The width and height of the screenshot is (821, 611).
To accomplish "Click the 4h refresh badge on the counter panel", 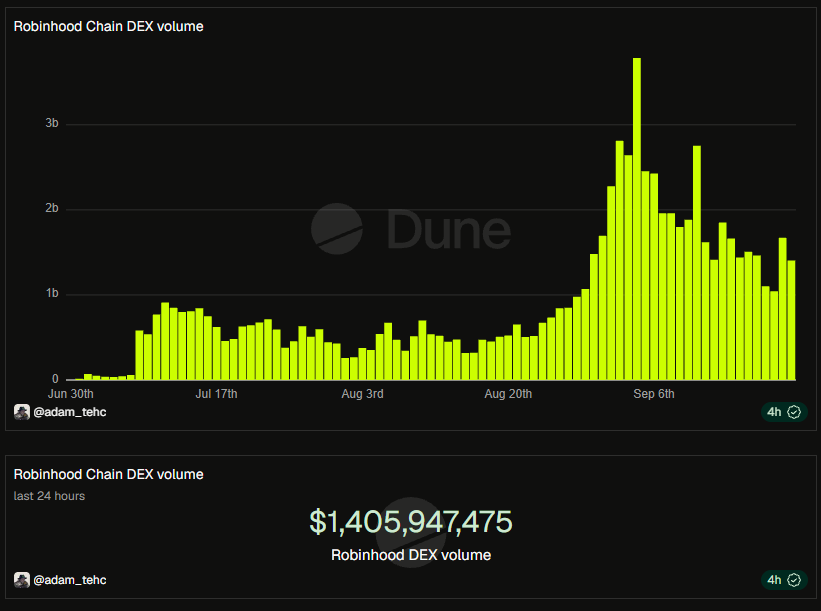I will click(x=784, y=580).
